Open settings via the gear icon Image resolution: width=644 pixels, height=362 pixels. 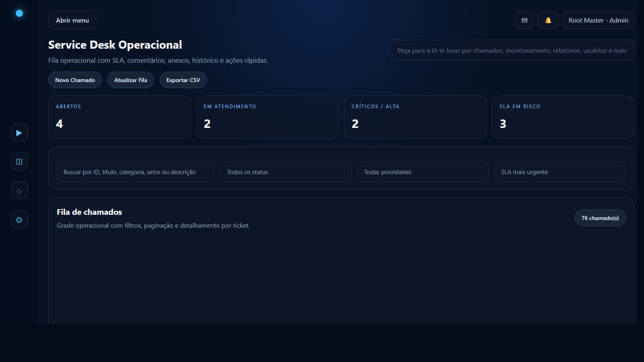(19, 219)
